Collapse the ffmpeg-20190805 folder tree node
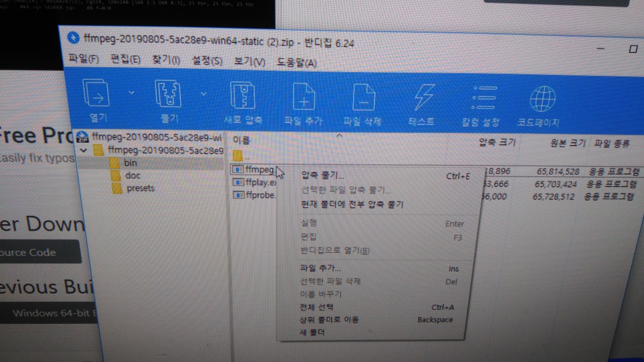The width and height of the screenshot is (644, 362). [83, 150]
